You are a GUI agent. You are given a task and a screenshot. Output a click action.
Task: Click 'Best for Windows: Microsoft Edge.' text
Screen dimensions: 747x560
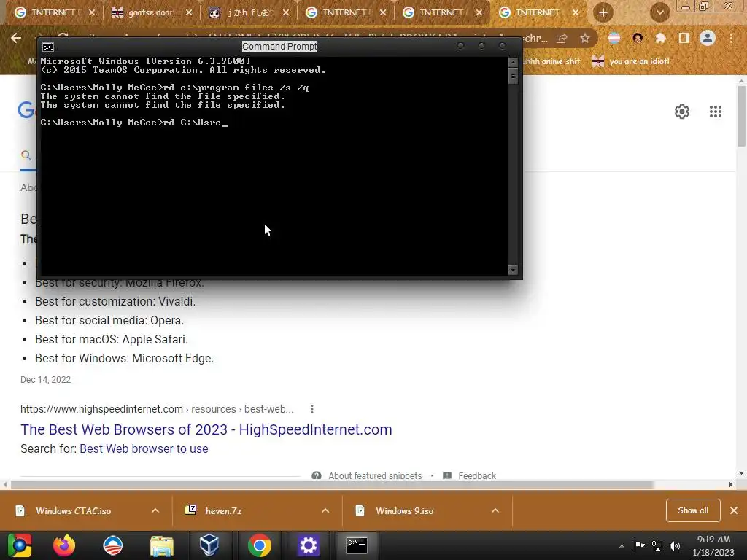tap(124, 358)
